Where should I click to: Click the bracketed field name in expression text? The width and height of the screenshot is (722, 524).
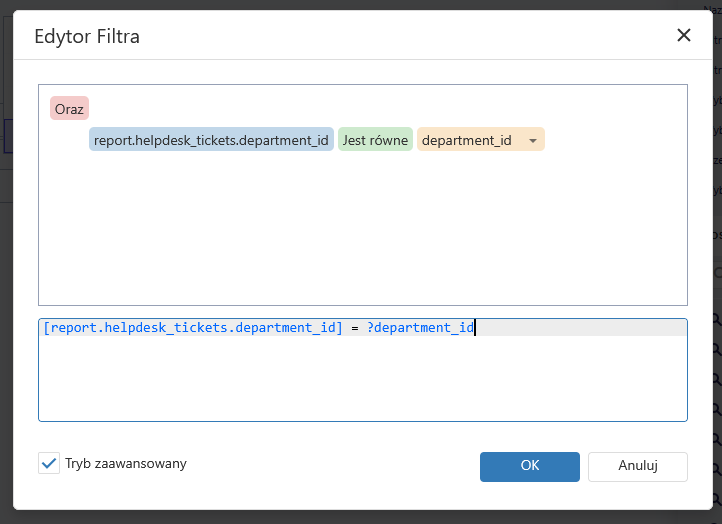193,328
